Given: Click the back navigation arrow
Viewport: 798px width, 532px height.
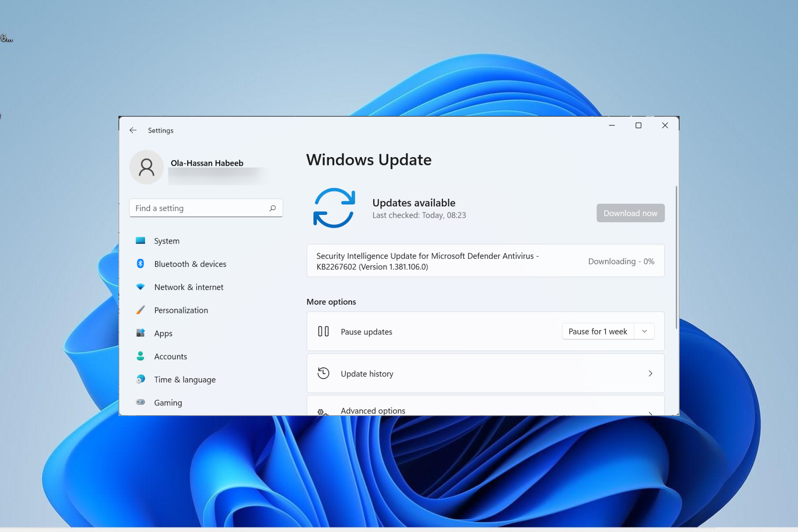Looking at the screenshot, I should point(133,130).
